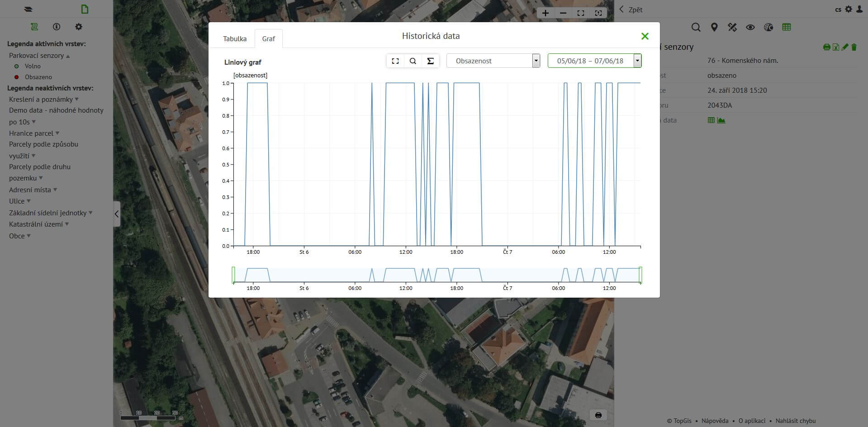Click the sensor name 76 - Komenského nám.

[743, 61]
